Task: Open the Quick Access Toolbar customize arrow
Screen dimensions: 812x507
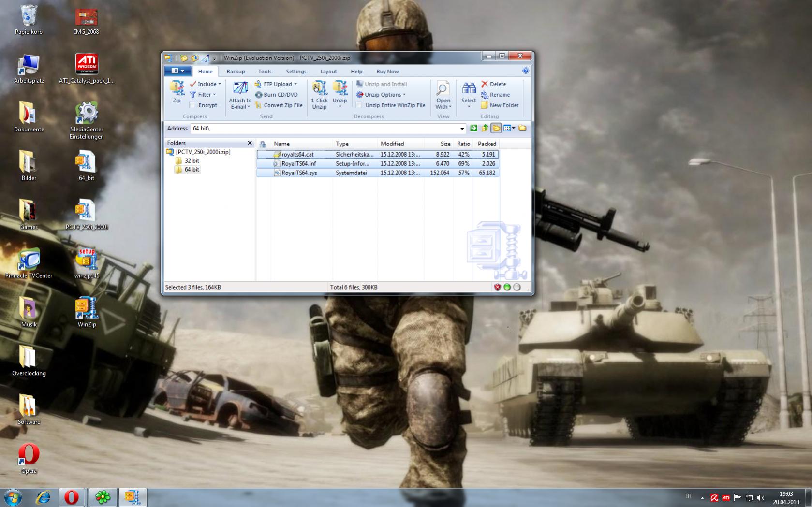Action: pyautogui.click(x=214, y=58)
